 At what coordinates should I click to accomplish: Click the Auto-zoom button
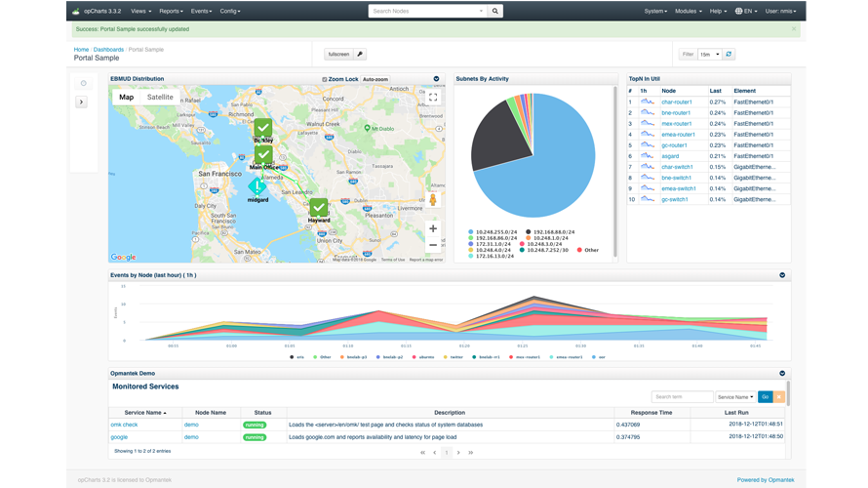(x=375, y=79)
